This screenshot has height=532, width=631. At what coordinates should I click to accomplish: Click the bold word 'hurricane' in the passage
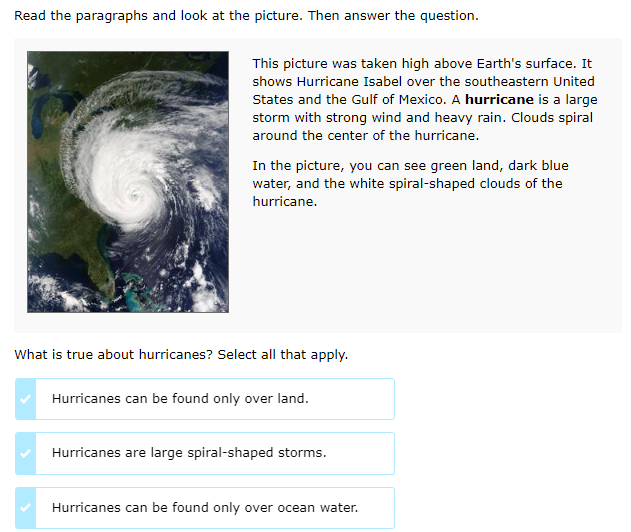[x=499, y=100]
